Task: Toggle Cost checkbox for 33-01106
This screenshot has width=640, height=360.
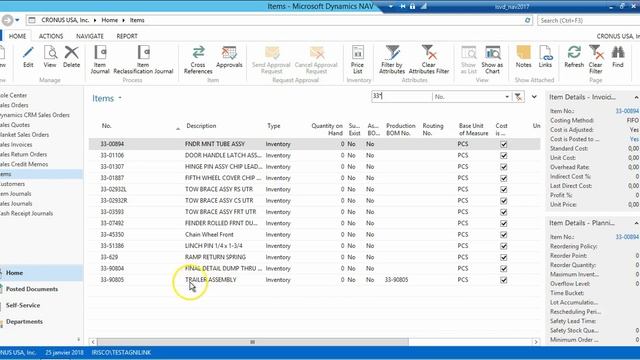Action: (x=504, y=156)
